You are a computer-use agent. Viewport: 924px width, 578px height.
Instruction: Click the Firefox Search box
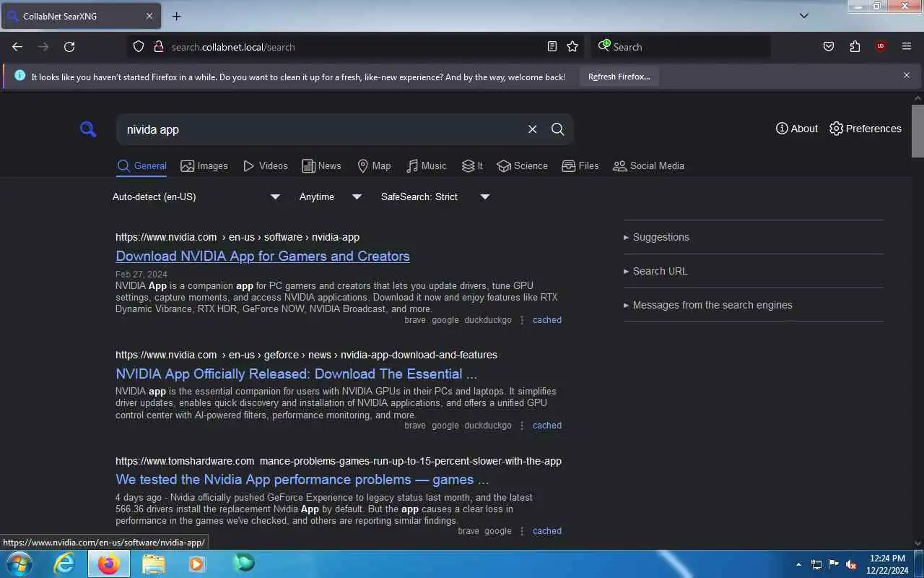coord(681,46)
